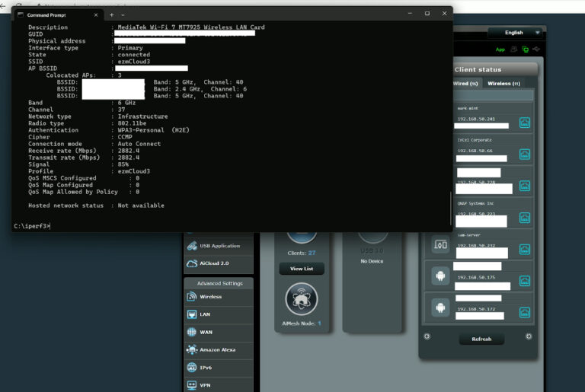
Task: Open the AiMesh Node icon
Action: click(x=301, y=299)
